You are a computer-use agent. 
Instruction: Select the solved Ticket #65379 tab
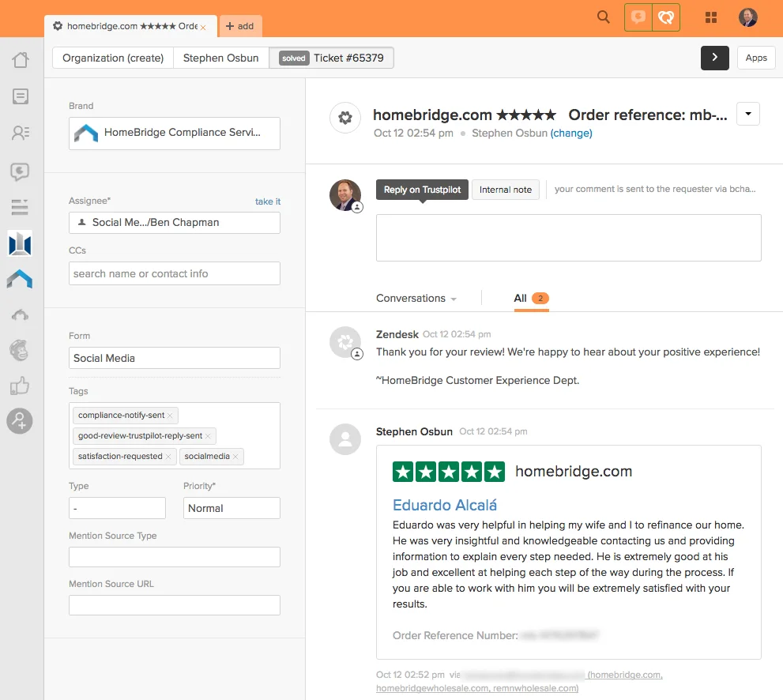click(332, 58)
